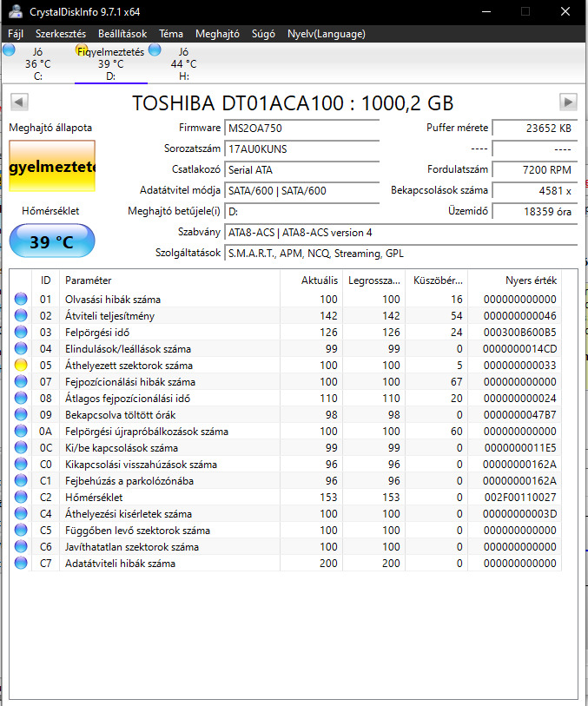
Task: Click status orb for row C0 Kikapcsolási visszahúzások
Action: click(21, 465)
